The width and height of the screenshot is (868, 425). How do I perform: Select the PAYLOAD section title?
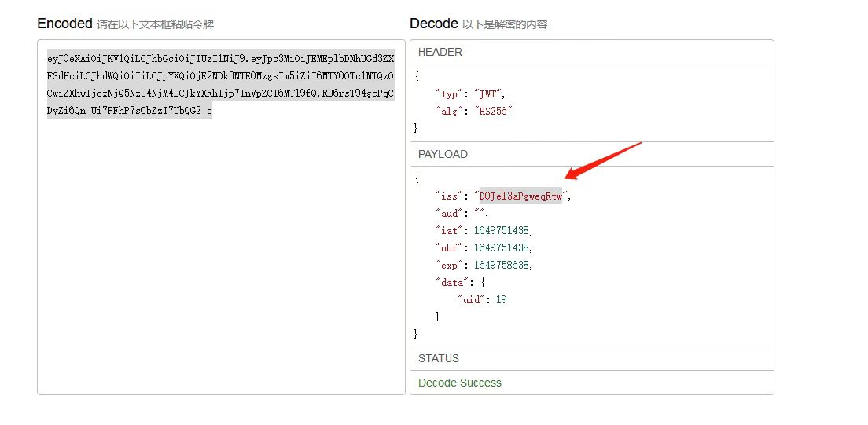pos(443,154)
